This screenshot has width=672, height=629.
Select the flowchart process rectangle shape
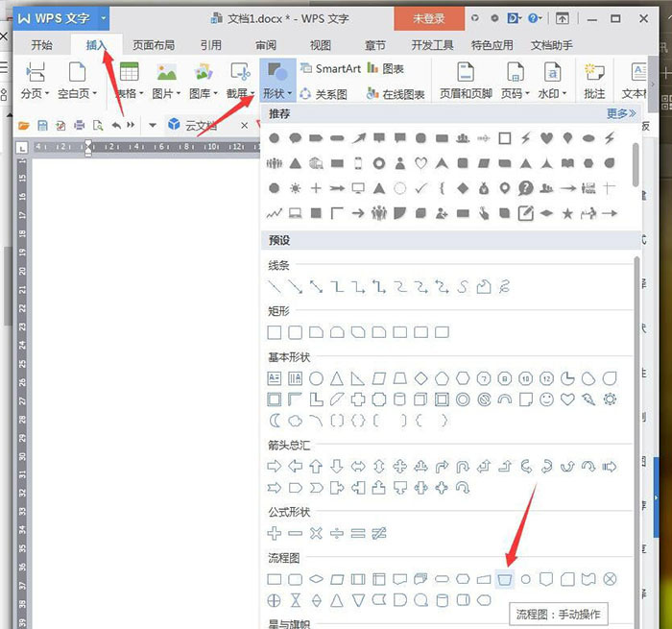[274, 579]
